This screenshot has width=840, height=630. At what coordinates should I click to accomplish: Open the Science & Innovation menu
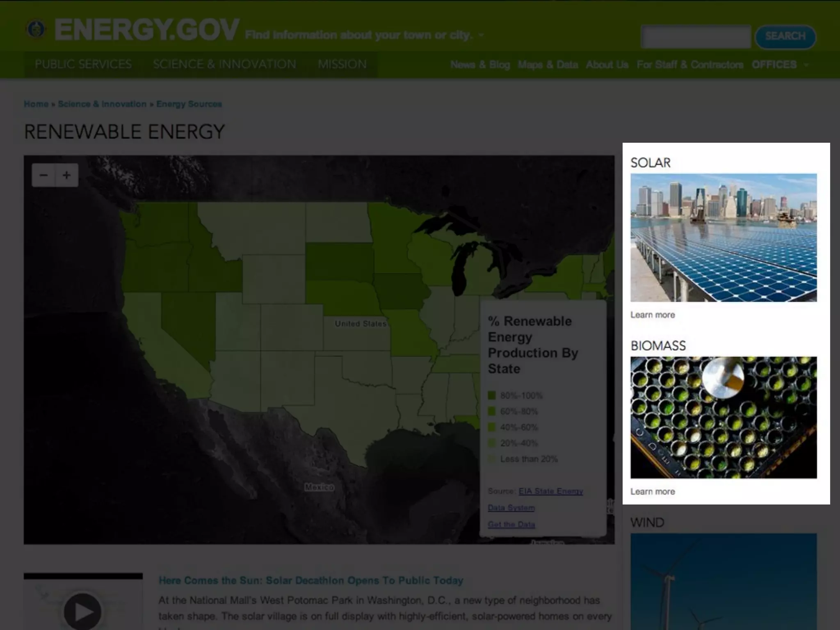[x=224, y=64]
